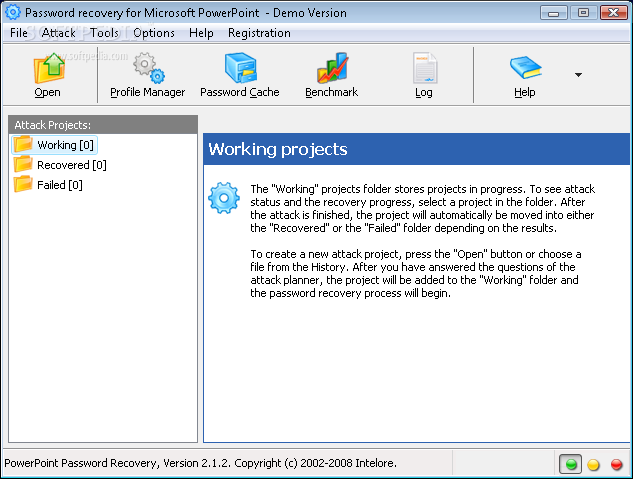Click the version copyright text in status bar
The height and width of the screenshot is (479, 633).
tap(201, 463)
